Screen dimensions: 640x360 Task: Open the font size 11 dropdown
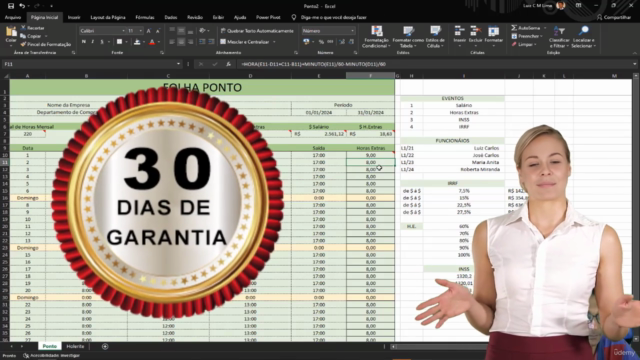click(141, 31)
